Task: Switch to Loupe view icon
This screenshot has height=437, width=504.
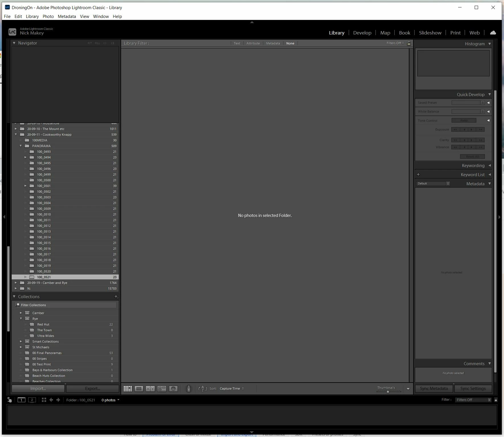Action: (x=139, y=389)
